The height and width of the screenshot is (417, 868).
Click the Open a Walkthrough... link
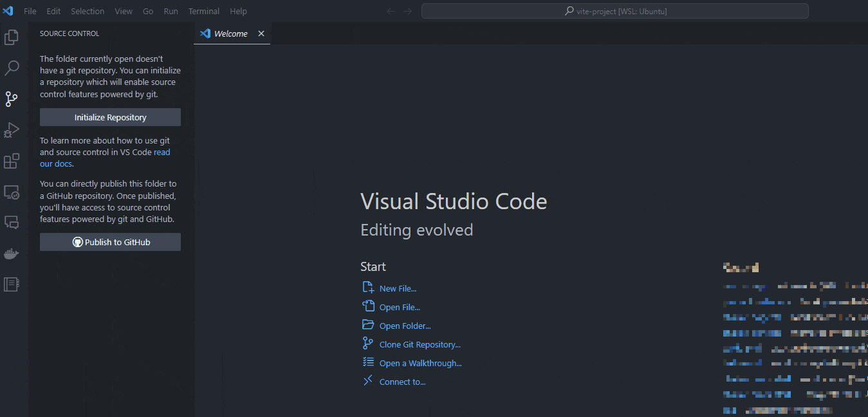[421, 363]
